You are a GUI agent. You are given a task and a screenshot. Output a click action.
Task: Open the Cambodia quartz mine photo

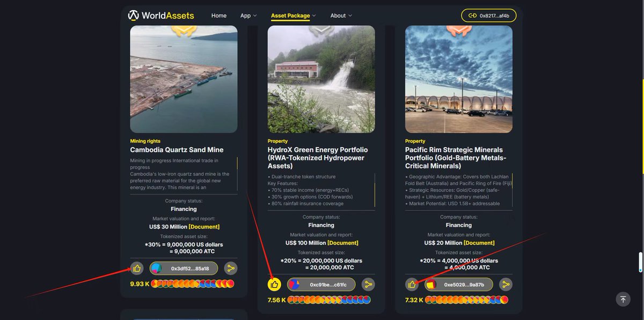[184, 79]
